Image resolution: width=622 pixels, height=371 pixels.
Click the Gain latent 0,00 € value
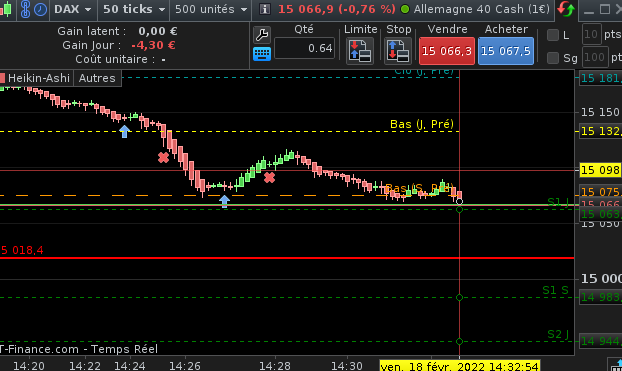157,31
